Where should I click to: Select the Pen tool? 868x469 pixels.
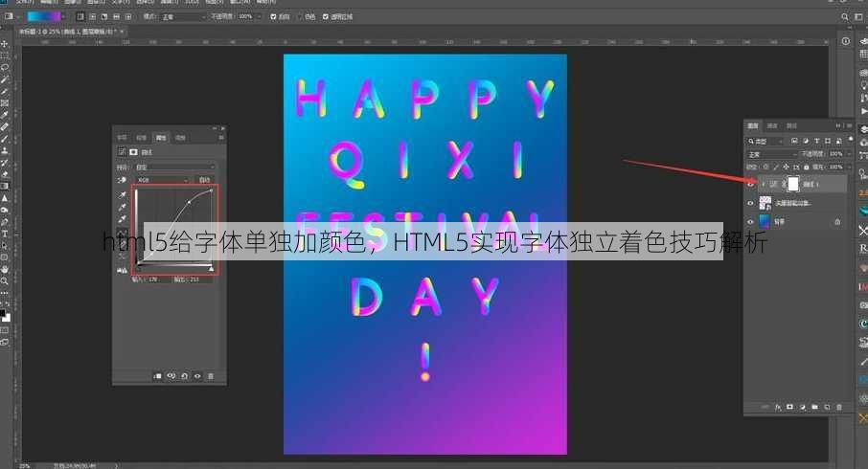5,222
